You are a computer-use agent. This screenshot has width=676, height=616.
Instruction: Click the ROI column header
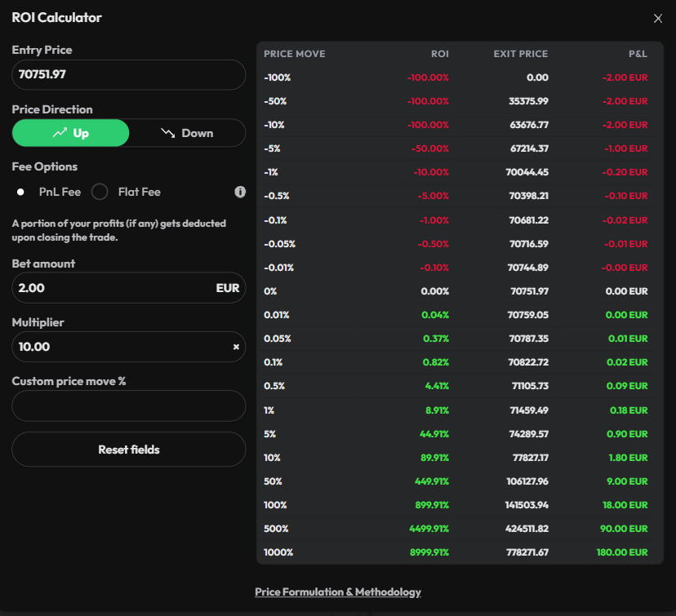439,54
